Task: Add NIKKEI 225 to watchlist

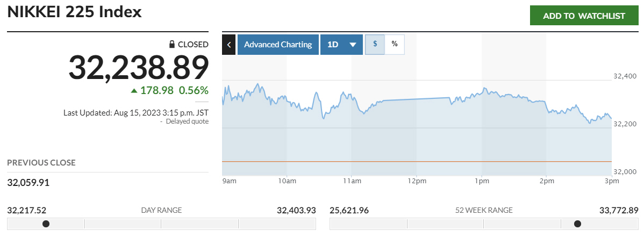Action: tap(584, 16)
